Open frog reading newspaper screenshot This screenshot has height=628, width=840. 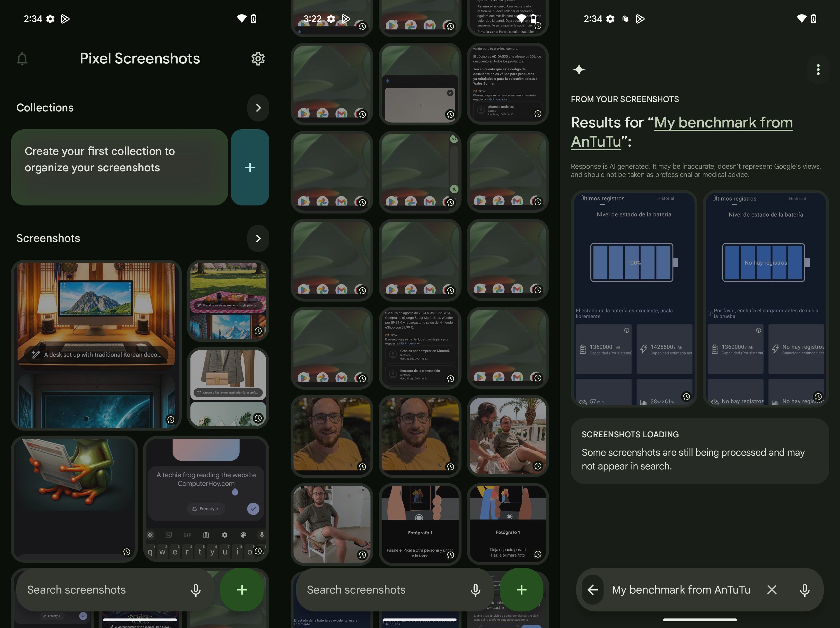(74, 499)
